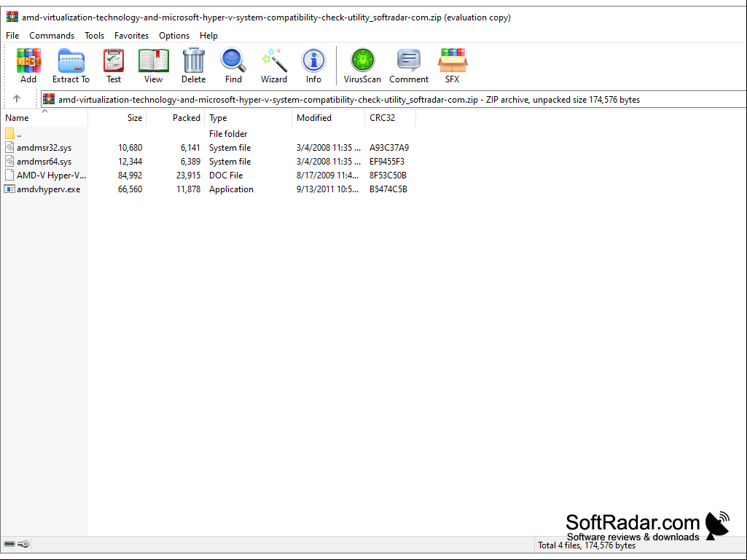The height and width of the screenshot is (560, 747).
Task: Open the View file tool
Action: 153,60
